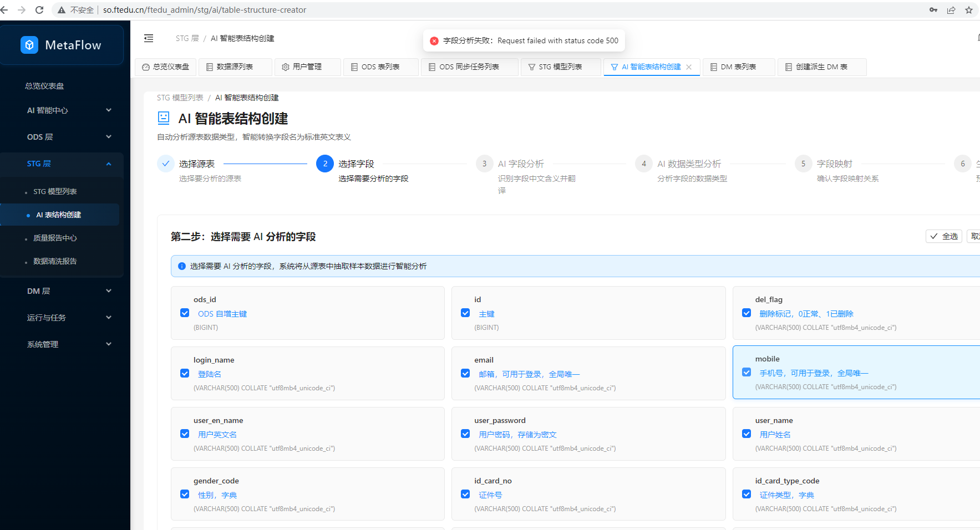Image resolution: width=980 pixels, height=530 pixels.
Task: Click the share icon in address bar
Action: point(951,10)
